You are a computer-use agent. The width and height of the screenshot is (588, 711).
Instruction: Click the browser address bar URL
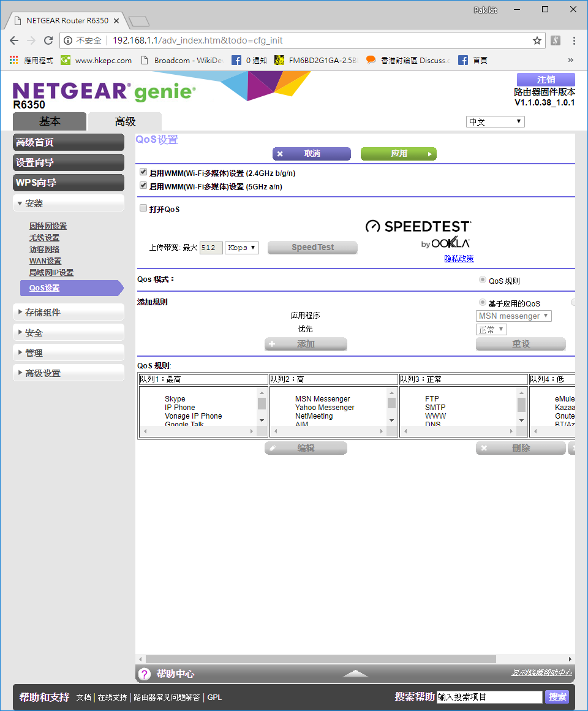coord(197,40)
